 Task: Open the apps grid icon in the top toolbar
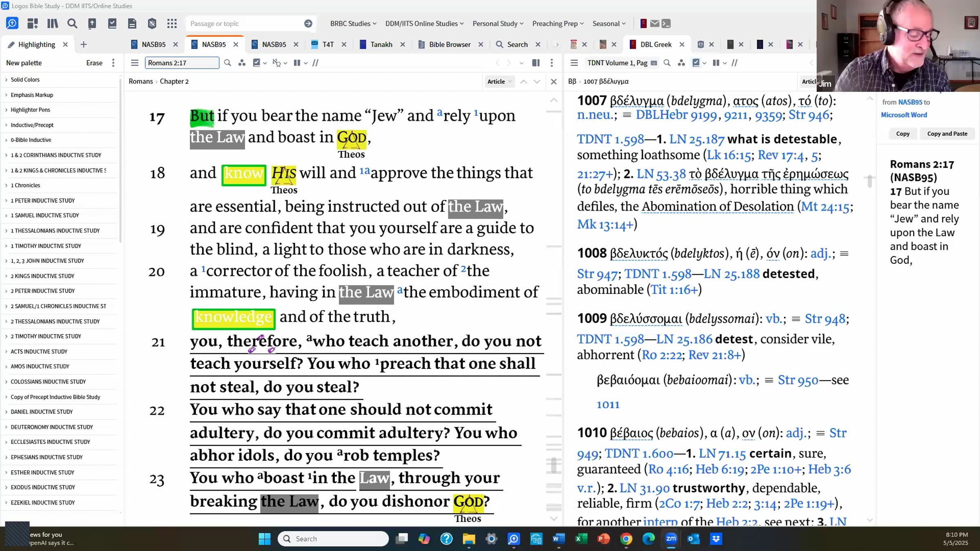coord(172,24)
